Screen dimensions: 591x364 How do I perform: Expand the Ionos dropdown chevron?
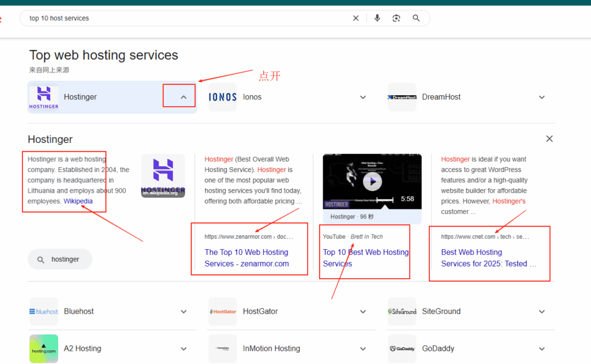click(363, 97)
